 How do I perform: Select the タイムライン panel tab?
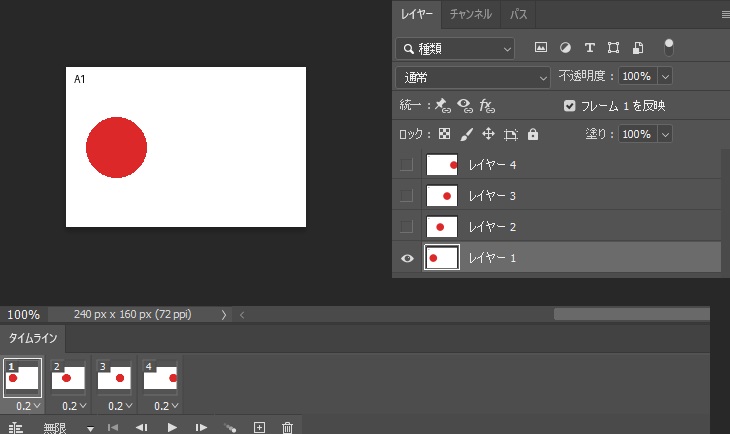33,338
